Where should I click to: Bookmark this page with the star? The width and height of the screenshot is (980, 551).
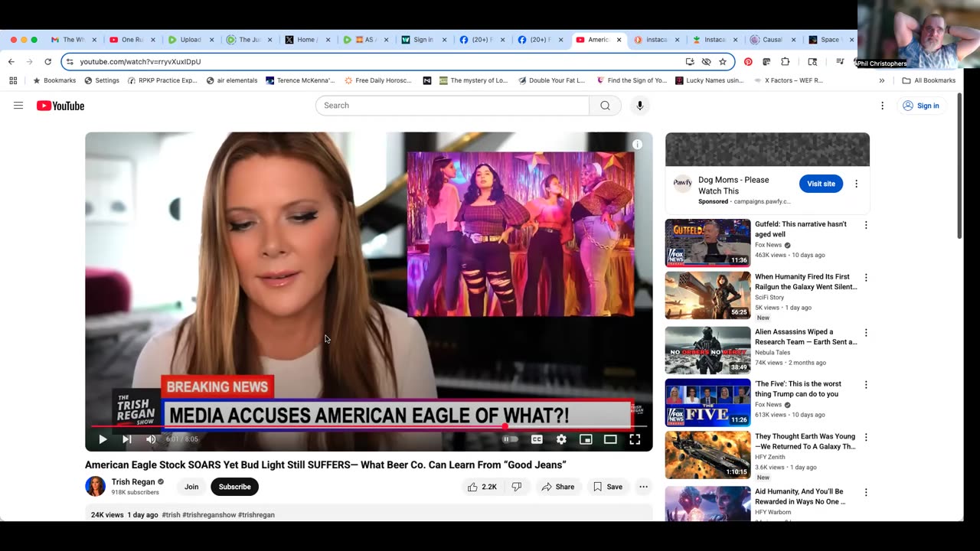click(x=722, y=62)
